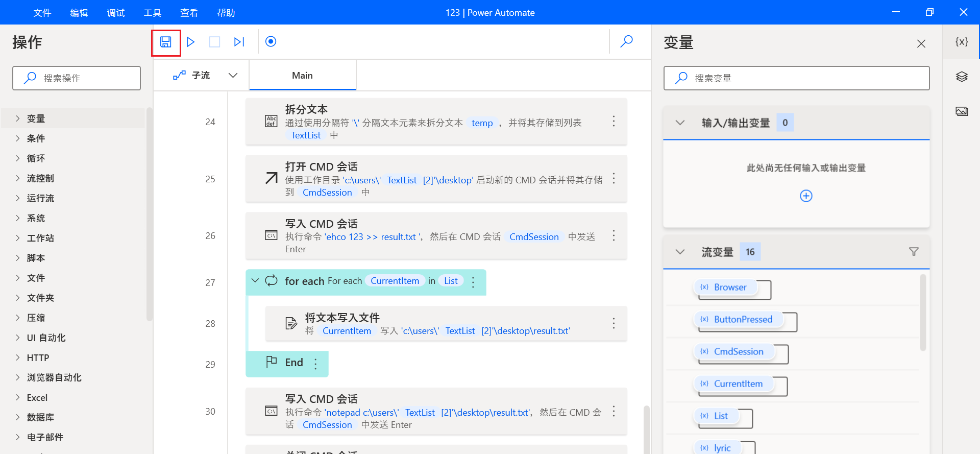
Task: Select the Main tab
Action: 302,76
